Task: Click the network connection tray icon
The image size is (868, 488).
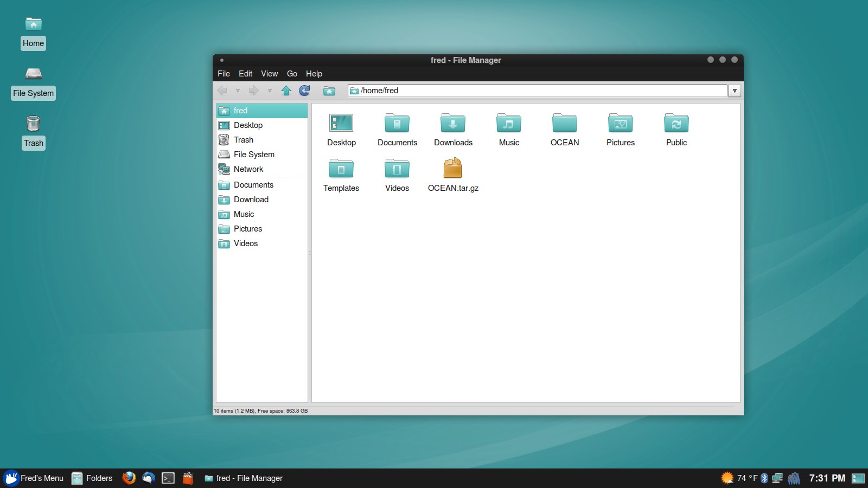Action: click(x=777, y=478)
